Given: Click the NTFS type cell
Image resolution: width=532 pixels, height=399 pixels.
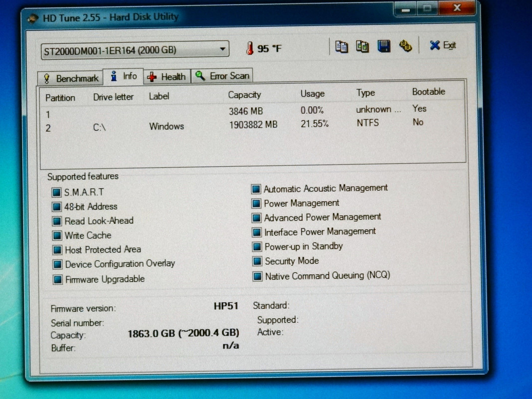Looking at the screenshot, I should 367,123.
